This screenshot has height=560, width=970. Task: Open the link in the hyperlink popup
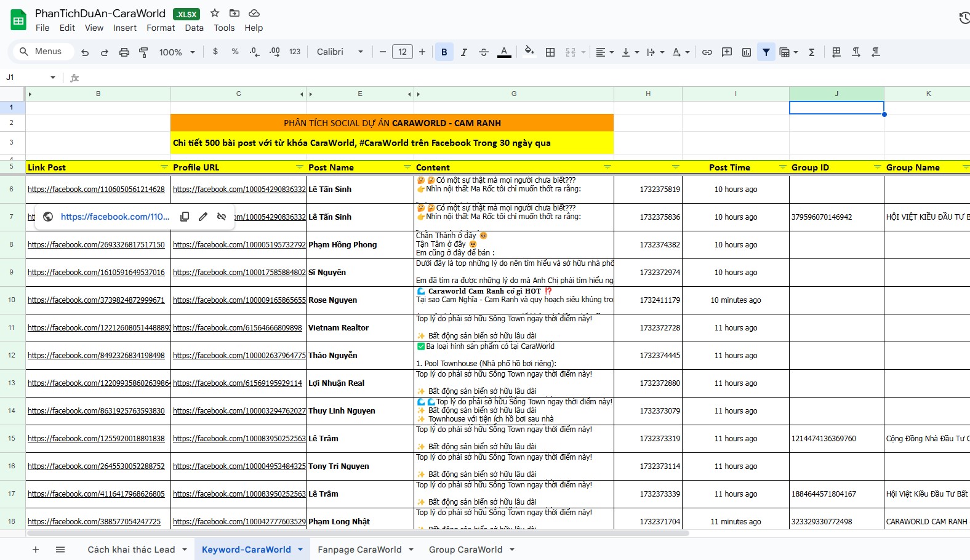tap(115, 217)
